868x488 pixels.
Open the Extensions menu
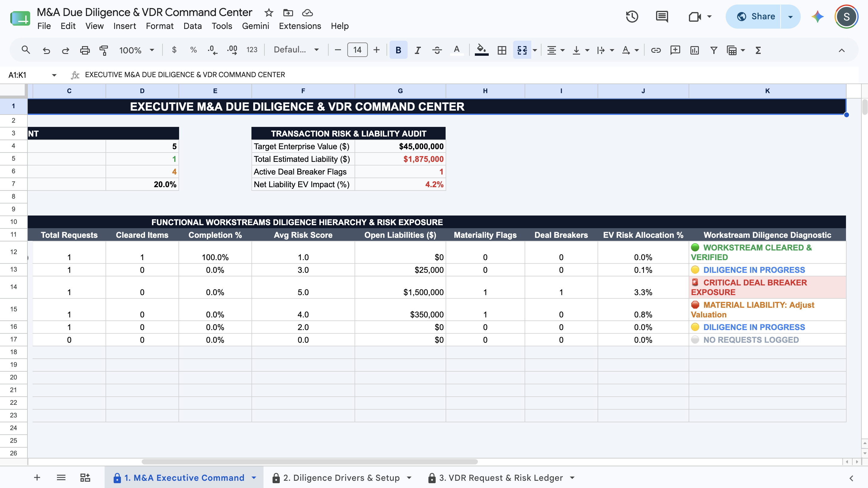(x=300, y=26)
